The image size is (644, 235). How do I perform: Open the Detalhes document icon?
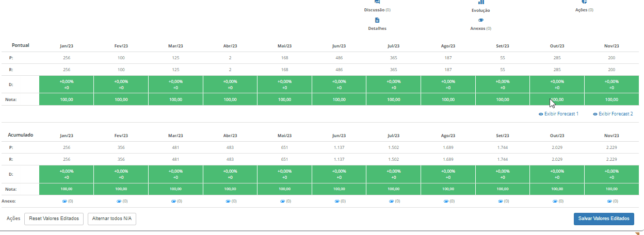(377, 20)
